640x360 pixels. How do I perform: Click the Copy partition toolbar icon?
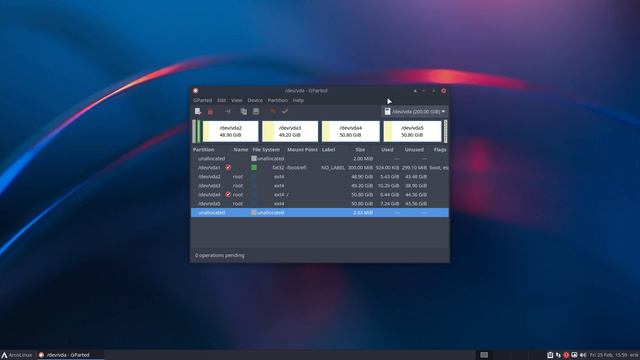[244, 111]
